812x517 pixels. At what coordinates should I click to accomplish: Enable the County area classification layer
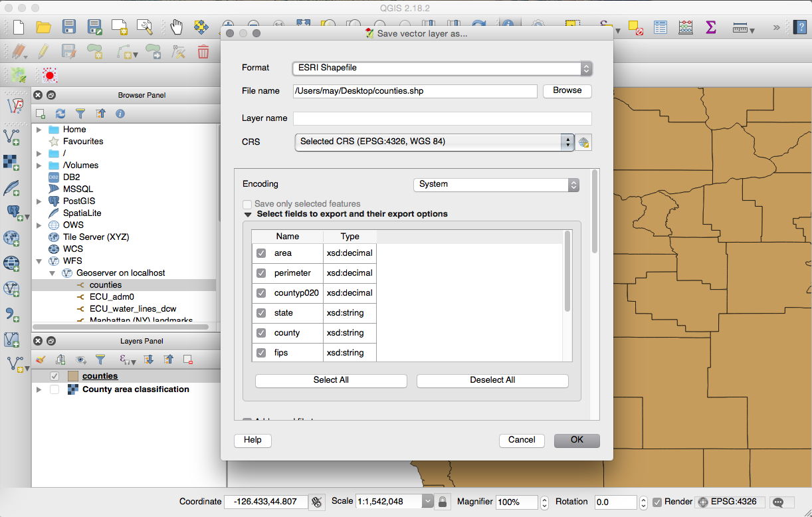pyautogui.click(x=54, y=389)
